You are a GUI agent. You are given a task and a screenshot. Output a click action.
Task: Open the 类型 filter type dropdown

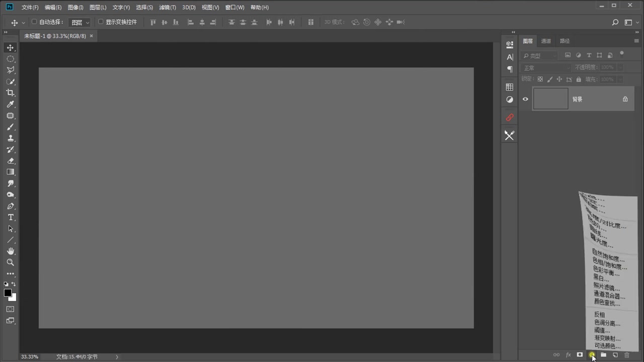click(540, 55)
